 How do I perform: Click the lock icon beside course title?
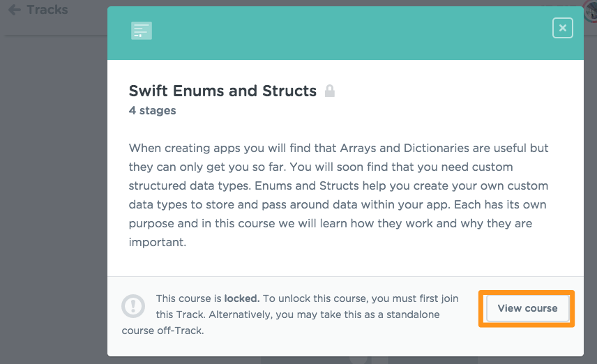[330, 91]
